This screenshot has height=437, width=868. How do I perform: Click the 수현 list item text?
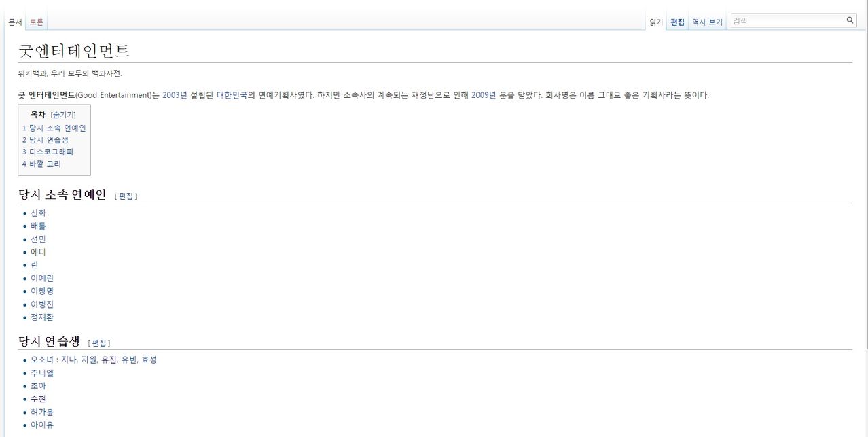[38, 399]
